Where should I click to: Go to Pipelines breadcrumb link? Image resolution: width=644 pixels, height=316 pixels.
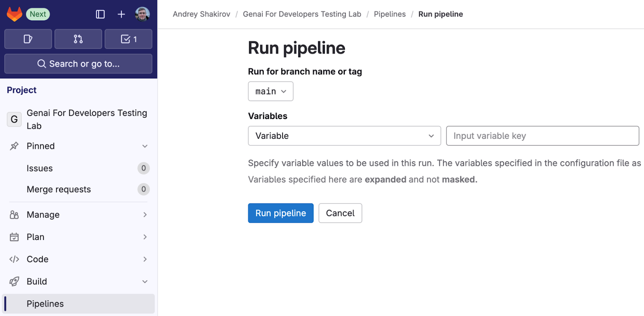[390, 14]
